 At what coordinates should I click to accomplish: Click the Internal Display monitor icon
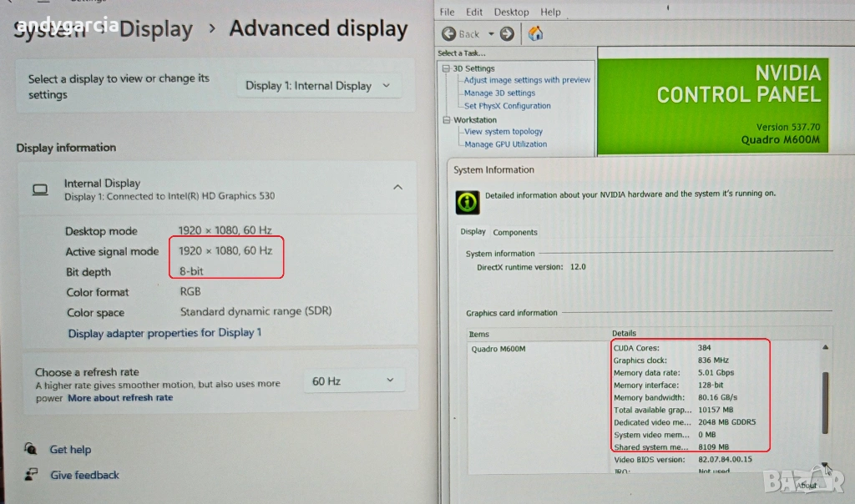click(x=40, y=189)
